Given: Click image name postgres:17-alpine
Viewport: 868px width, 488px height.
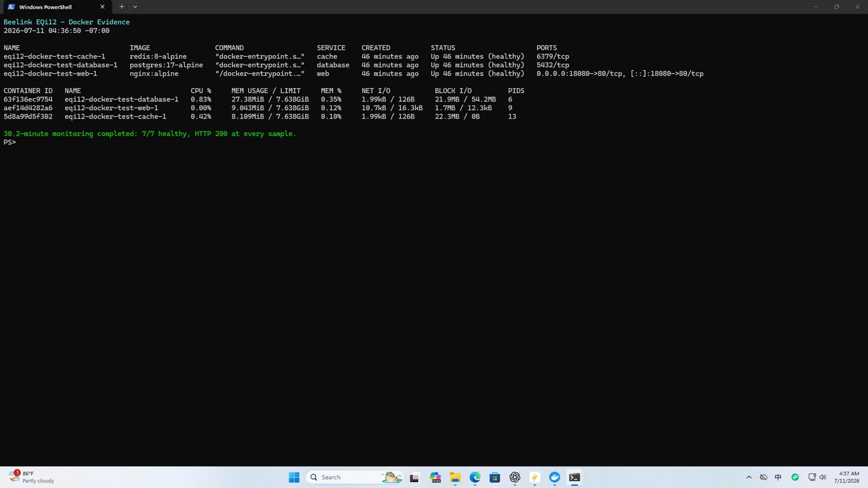Looking at the screenshot, I should coord(166,65).
